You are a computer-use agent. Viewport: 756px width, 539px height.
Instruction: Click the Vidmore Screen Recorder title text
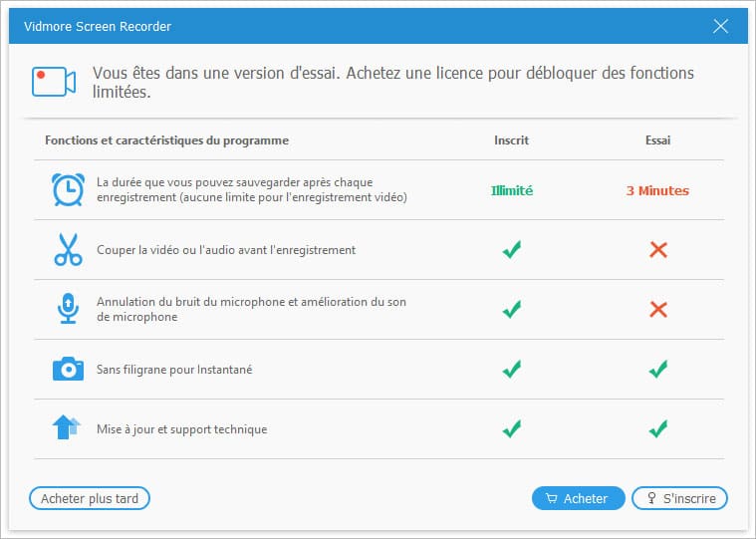[x=98, y=26]
